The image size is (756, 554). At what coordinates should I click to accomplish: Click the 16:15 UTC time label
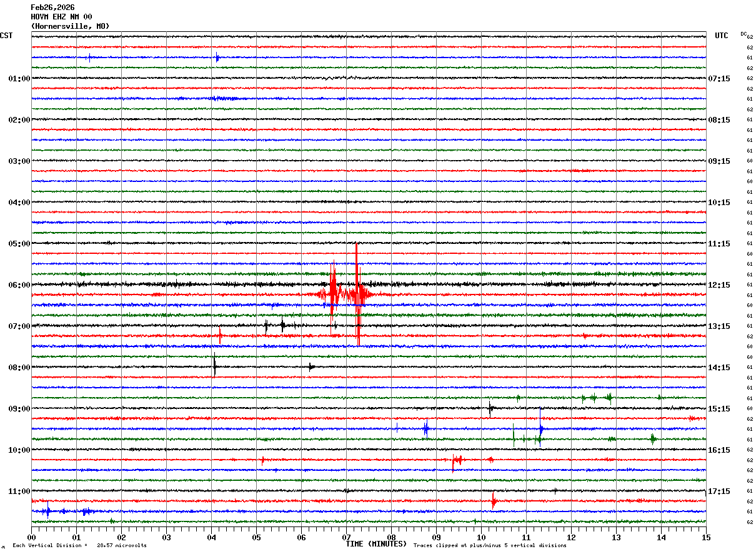pos(719,450)
